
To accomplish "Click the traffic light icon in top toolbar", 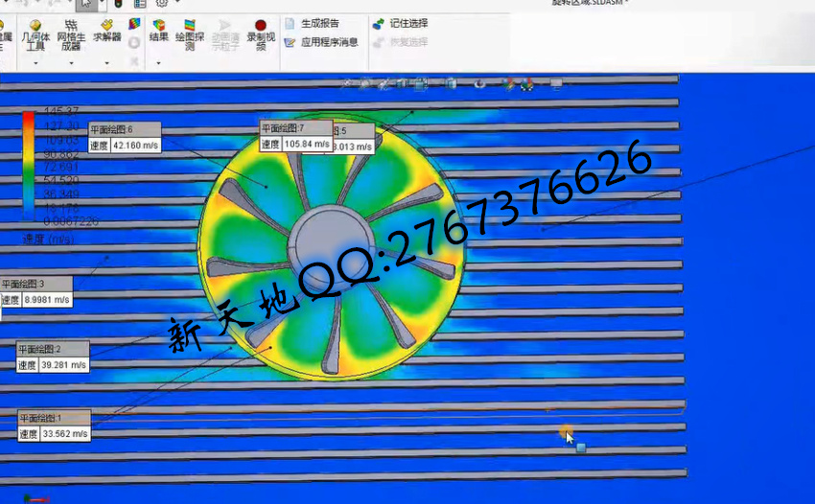I will pos(117,4).
